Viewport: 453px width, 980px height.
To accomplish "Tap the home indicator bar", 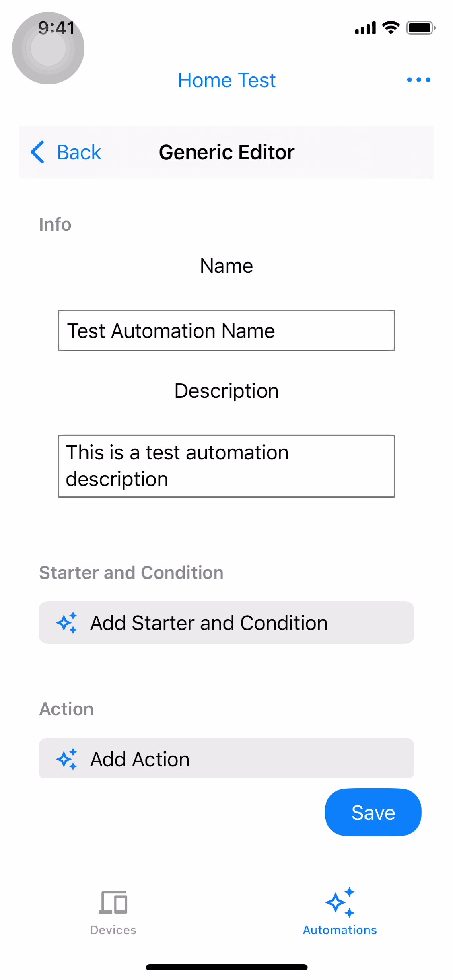I will 226,967.
